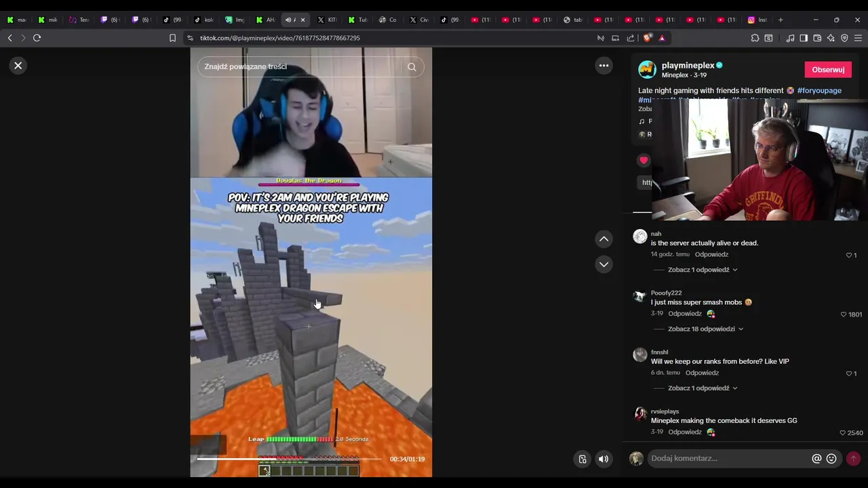868x488 pixels.
Task: Reply to fnnshl's comment via Odpowiedz
Action: [x=702, y=373]
